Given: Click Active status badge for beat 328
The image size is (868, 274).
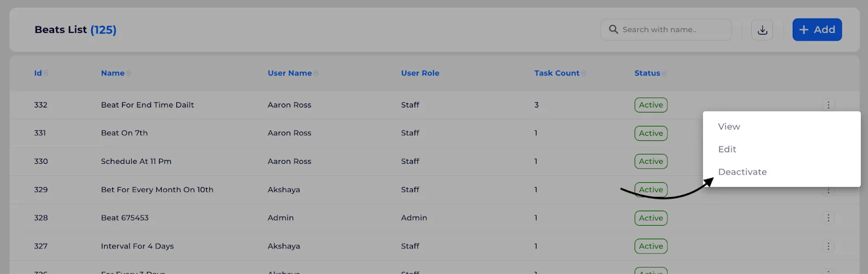Looking at the screenshot, I should (651, 218).
